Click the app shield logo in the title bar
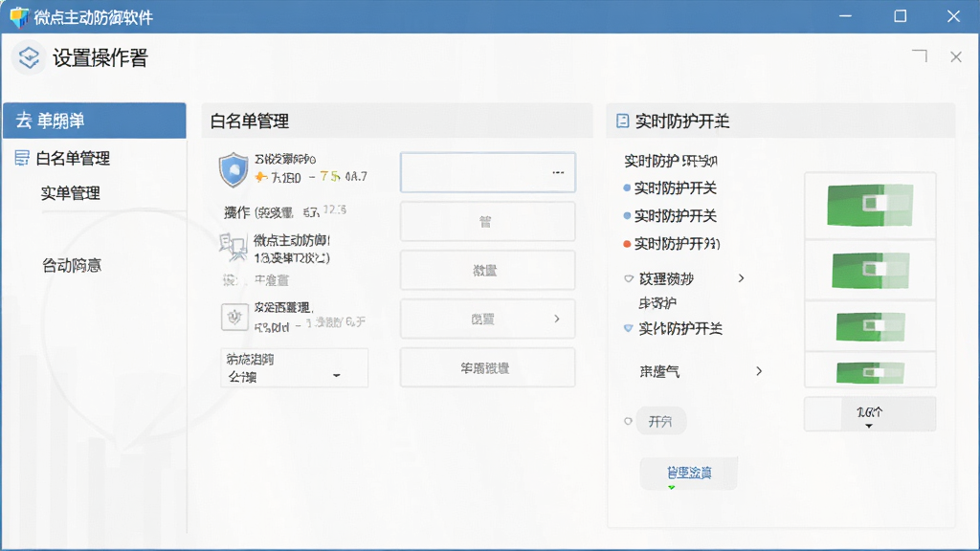980x551 pixels. click(19, 17)
